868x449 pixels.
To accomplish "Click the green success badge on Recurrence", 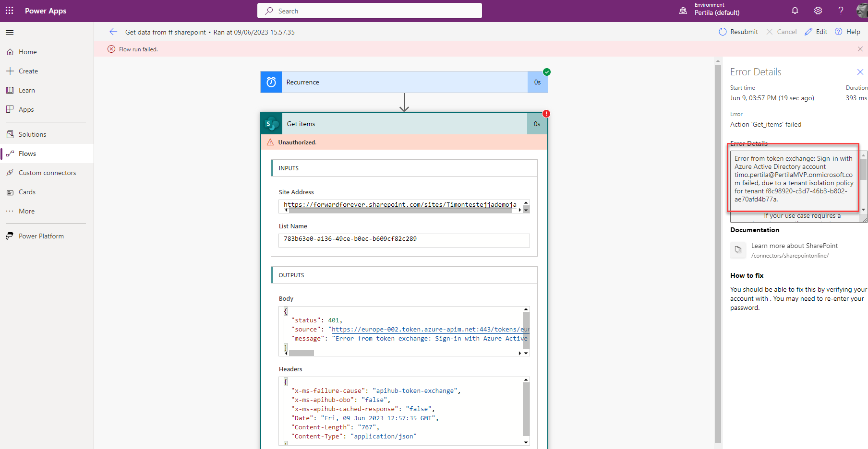I will click(547, 72).
